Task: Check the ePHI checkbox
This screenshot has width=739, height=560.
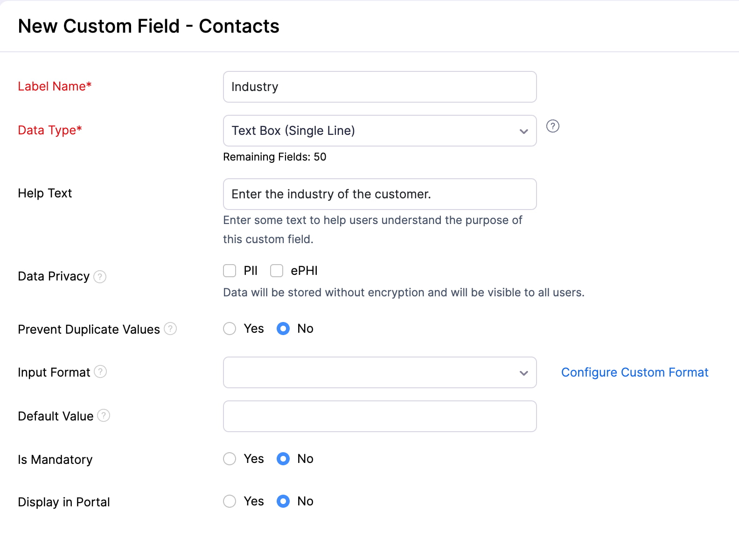Action: coord(277,271)
